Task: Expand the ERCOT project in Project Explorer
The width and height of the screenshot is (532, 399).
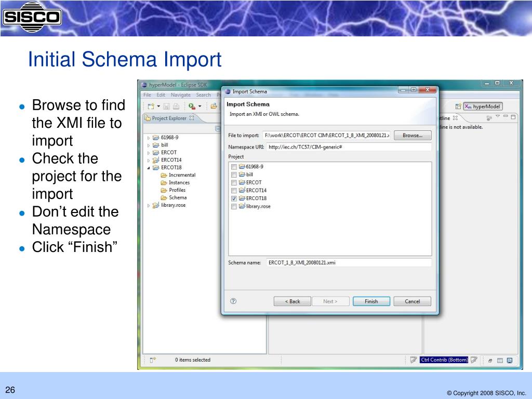Action: 149,153
